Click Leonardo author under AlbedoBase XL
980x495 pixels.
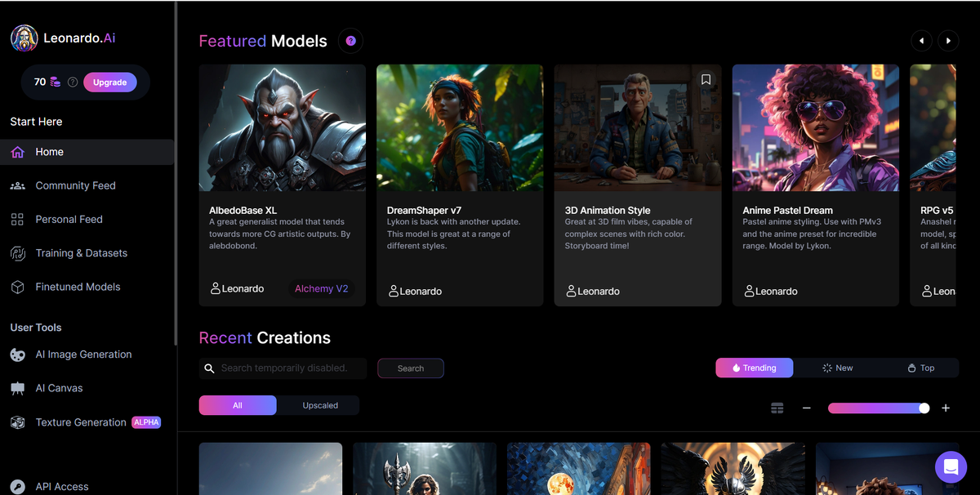point(237,288)
